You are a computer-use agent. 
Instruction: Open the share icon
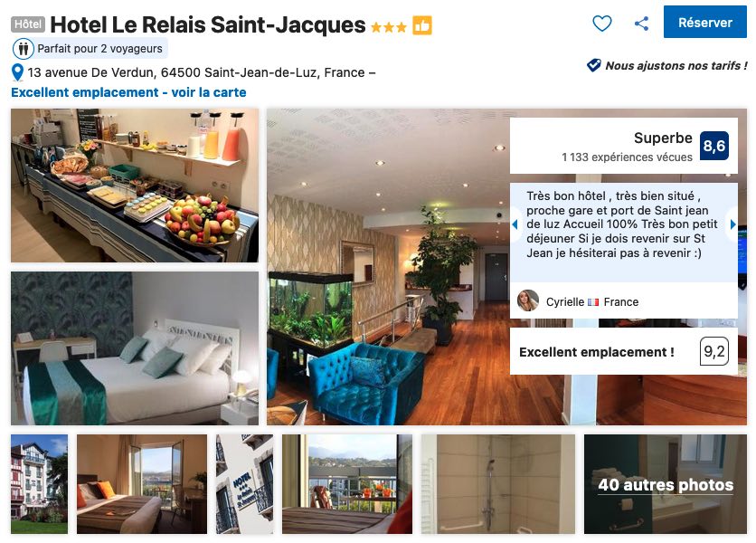(x=641, y=24)
